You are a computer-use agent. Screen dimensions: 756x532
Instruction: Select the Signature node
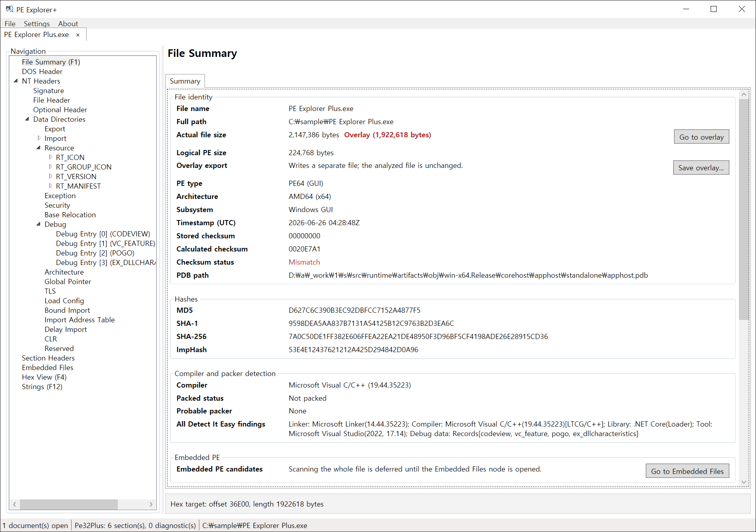pos(49,91)
